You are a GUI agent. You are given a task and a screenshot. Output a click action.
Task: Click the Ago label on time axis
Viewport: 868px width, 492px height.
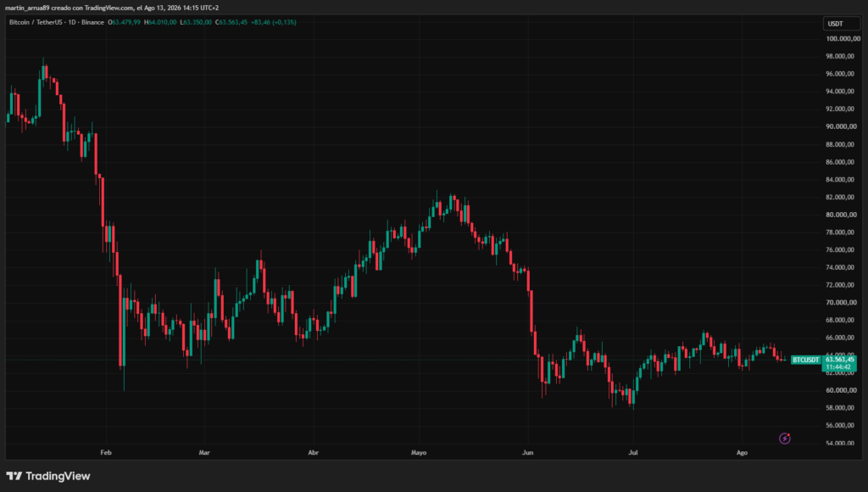742,453
